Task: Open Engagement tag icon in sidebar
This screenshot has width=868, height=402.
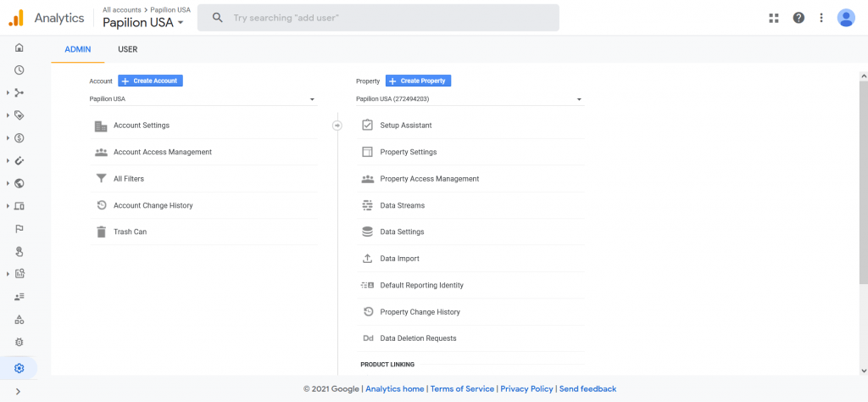Action: click(x=19, y=115)
